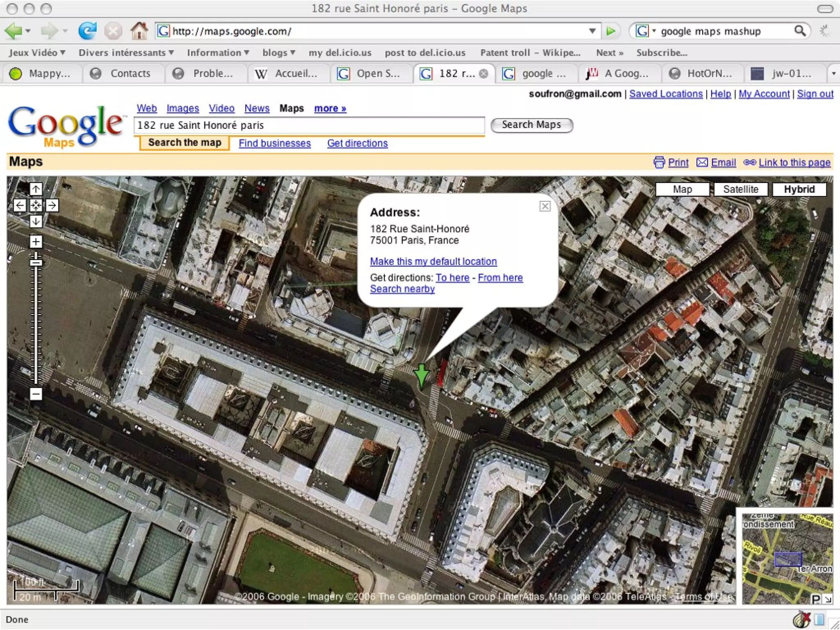Switch to Map view mode
This screenshot has height=630, width=840.
(x=682, y=189)
